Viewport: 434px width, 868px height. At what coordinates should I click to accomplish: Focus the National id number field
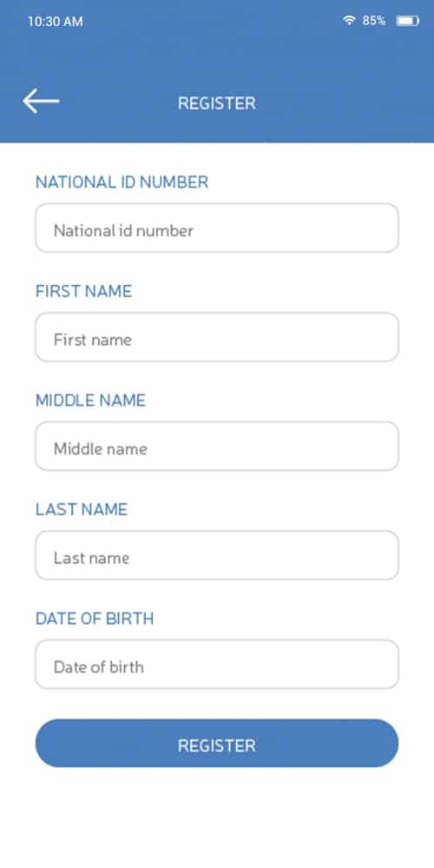[x=217, y=228]
